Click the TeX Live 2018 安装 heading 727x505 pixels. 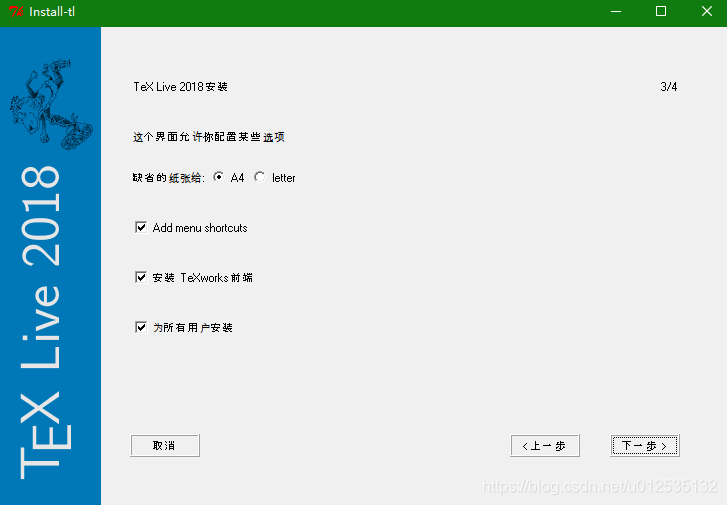pos(180,87)
